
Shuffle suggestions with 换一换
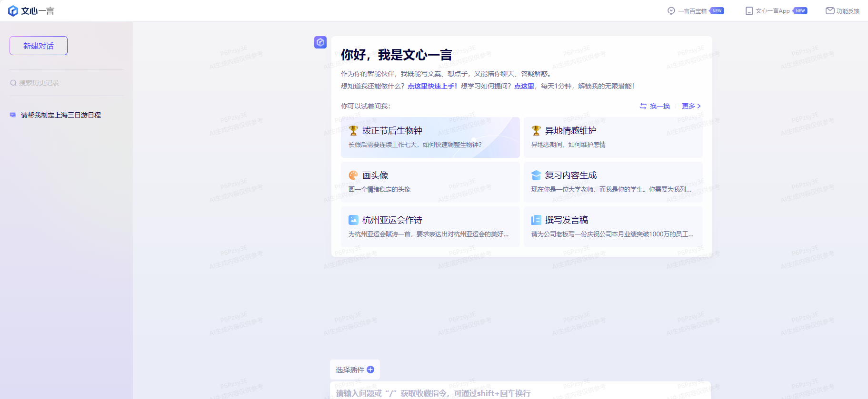(x=655, y=106)
